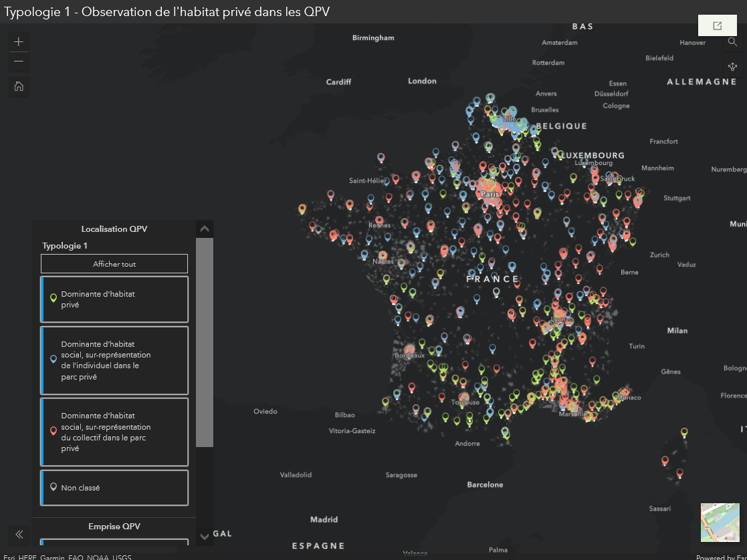The height and width of the screenshot is (560, 747).
Task: Reset map to home view
Action: tap(19, 86)
